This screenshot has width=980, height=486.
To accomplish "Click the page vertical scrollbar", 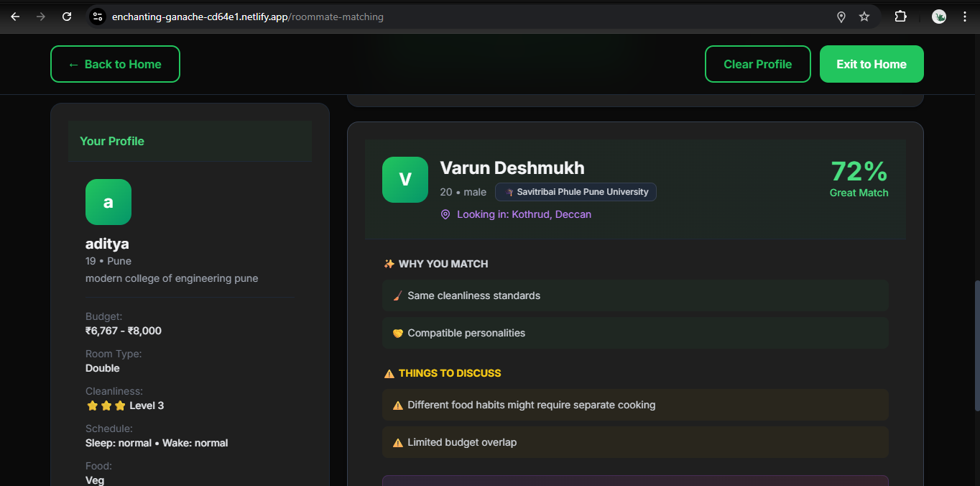I will (x=976, y=345).
